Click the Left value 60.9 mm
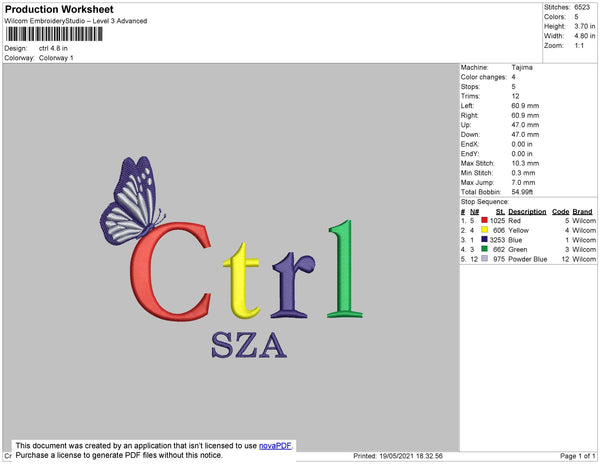 (x=525, y=106)
